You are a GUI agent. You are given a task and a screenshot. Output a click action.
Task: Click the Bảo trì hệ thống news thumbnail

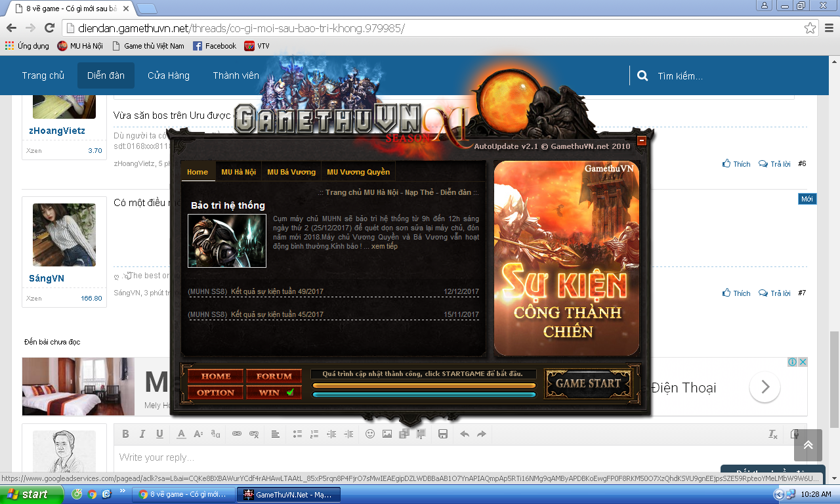point(227,241)
